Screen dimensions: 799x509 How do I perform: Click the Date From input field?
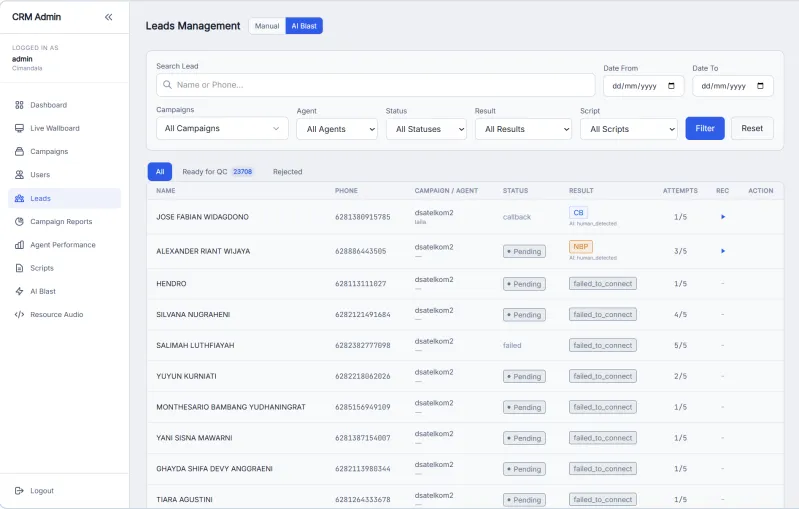(644, 86)
